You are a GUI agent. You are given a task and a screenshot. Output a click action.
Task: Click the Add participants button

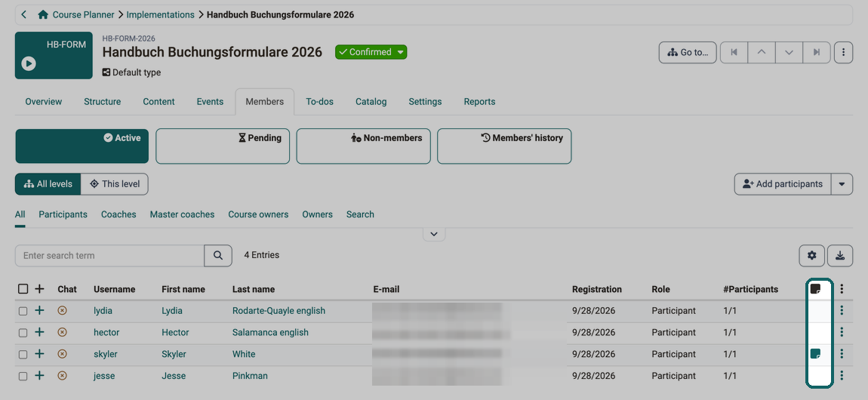(783, 184)
